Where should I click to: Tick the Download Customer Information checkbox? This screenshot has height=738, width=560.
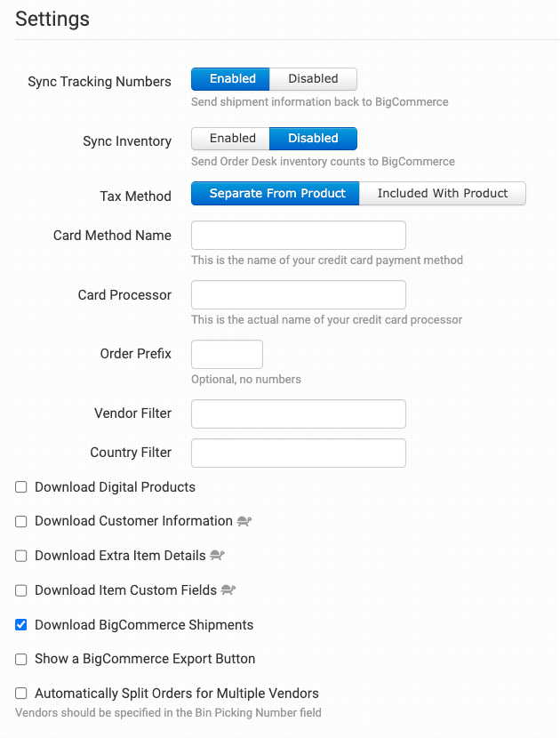click(x=21, y=522)
